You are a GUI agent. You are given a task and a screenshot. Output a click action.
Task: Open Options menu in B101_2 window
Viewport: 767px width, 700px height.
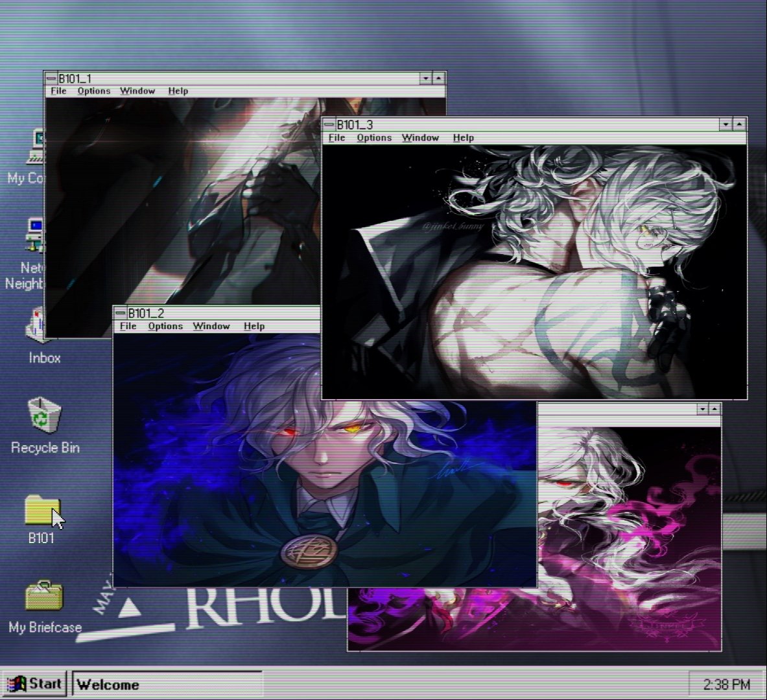(165, 326)
